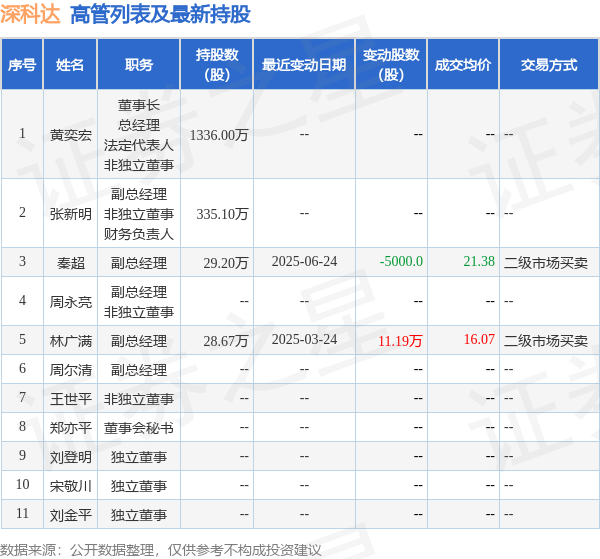Click 董事会秘书 position text
This screenshot has height=559, width=600.
coord(139,428)
